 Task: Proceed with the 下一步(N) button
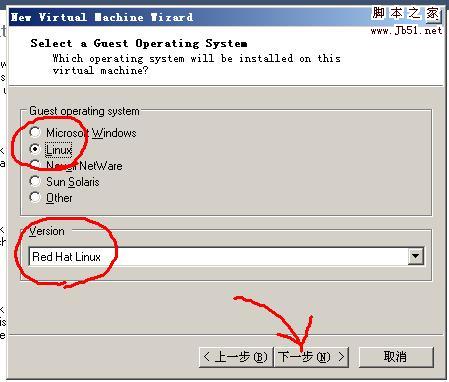point(311,357)
